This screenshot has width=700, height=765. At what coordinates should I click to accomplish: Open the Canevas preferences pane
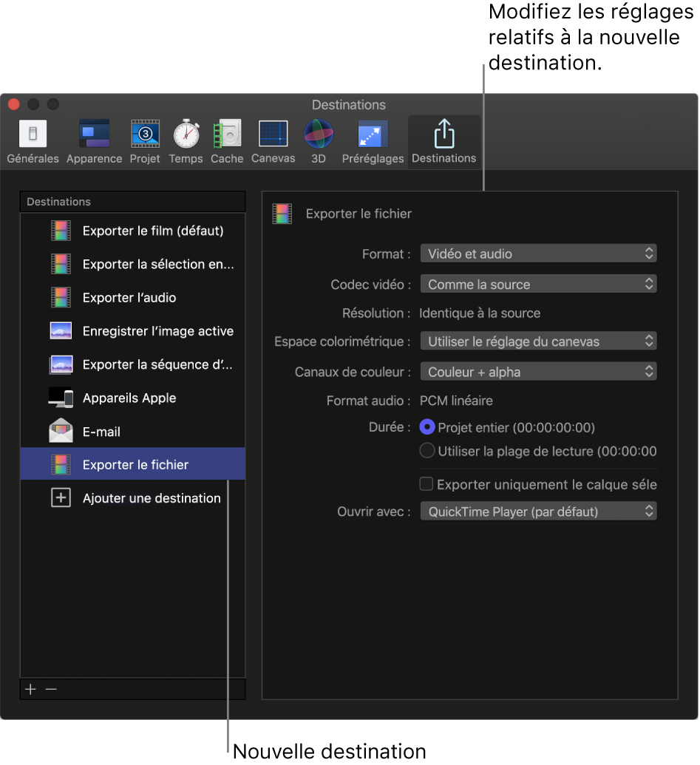click(x=273, y=141)
